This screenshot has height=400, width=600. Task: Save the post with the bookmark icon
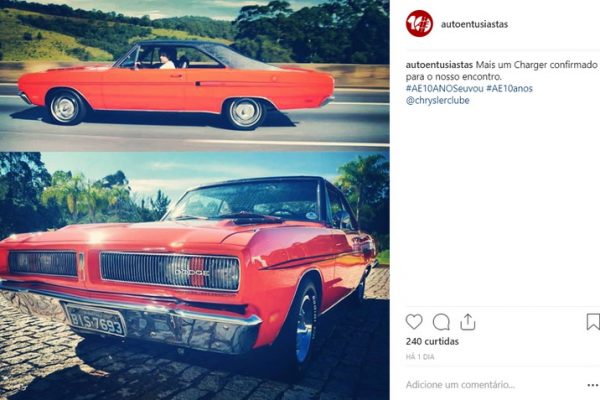(593, 322)
